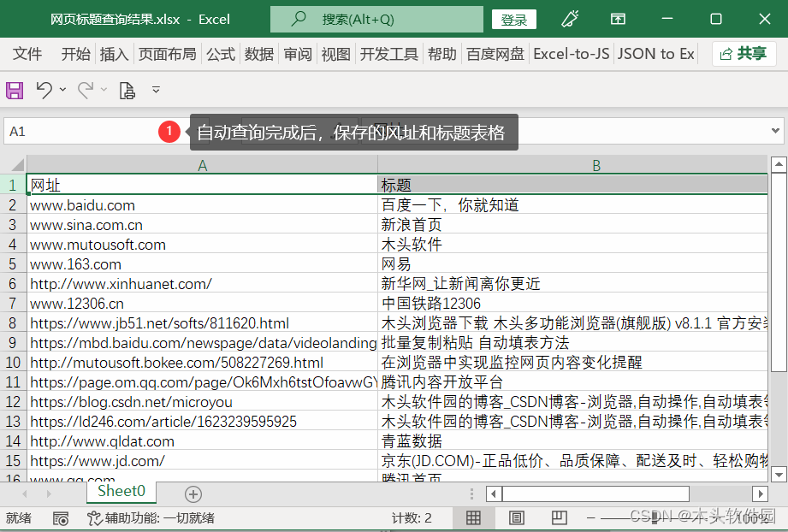Click vertical scrollbar up arrow
This screenshot has height=532, width=788.
pos(779,163)
